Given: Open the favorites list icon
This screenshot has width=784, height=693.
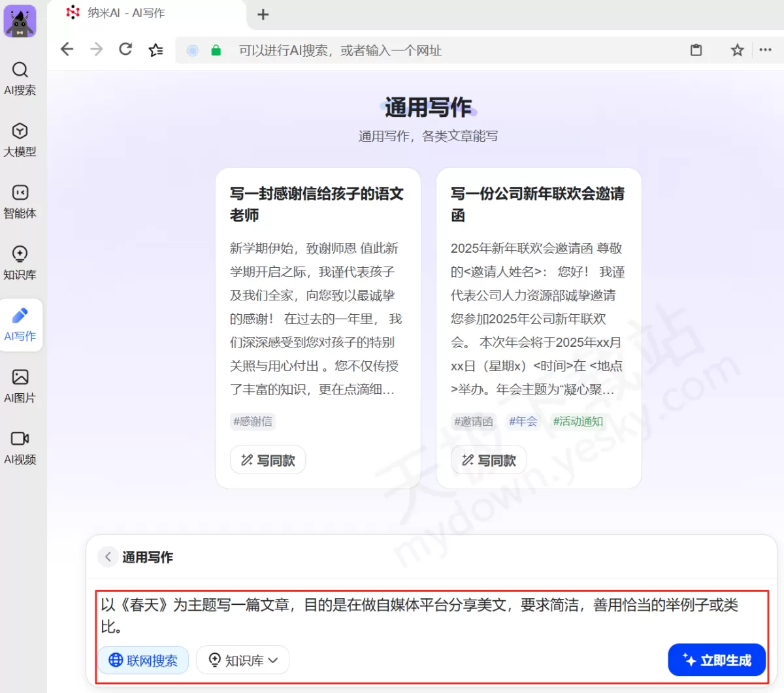Looking at the screenshot, I should tap(156, 50).
